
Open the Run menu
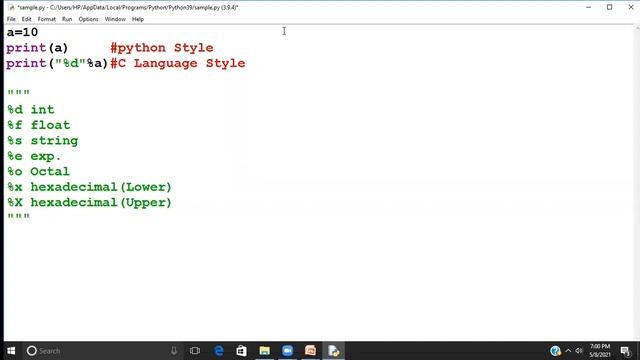pos(67,19)
